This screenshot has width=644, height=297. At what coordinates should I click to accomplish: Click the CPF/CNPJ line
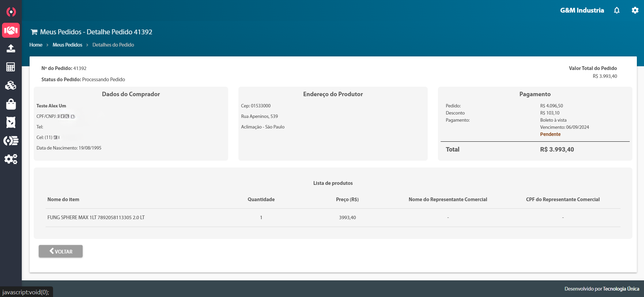56,116
